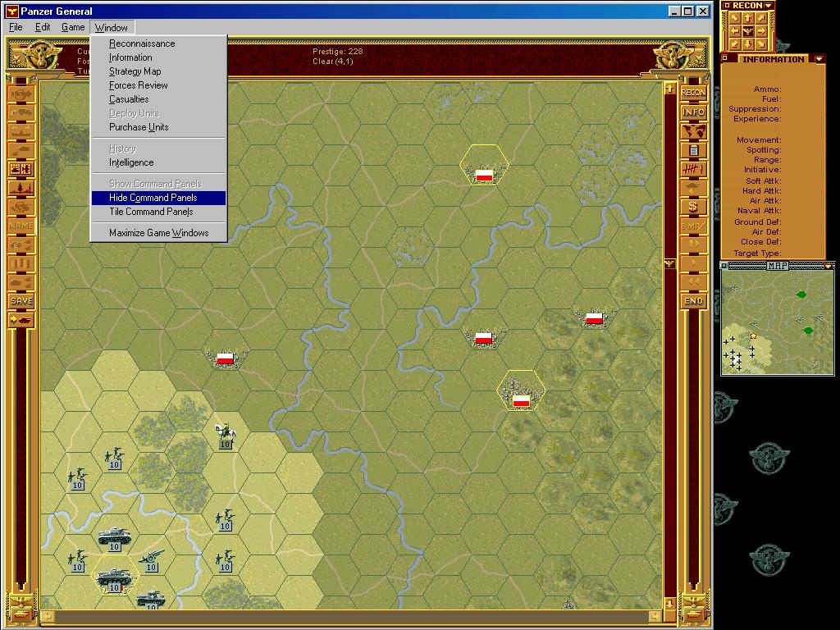This screenshot has height=630, width=840.
Task: Click the Panzer General title bar eagle icon
Action: pyautogui.click(x=11, y=11)
